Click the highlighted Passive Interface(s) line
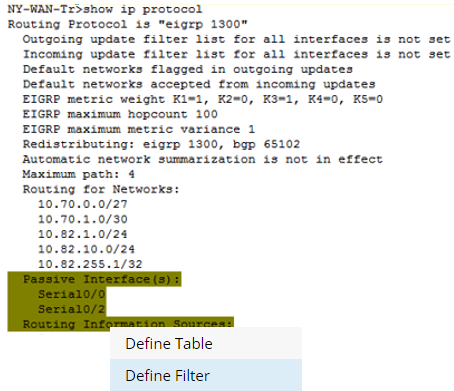Viewport: 454px width, 391px height. coord(102,279)
